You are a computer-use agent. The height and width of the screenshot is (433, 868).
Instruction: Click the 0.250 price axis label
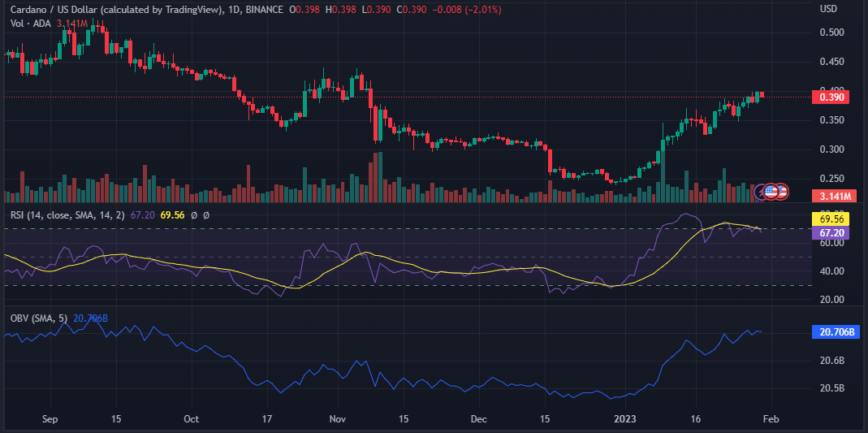831,179
